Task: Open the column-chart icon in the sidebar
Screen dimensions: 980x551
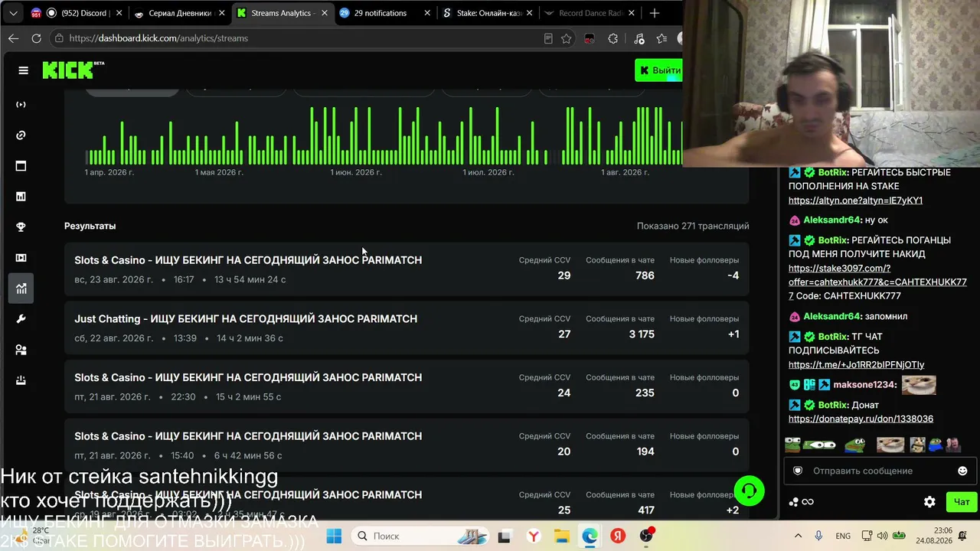Action: [21, 197]
